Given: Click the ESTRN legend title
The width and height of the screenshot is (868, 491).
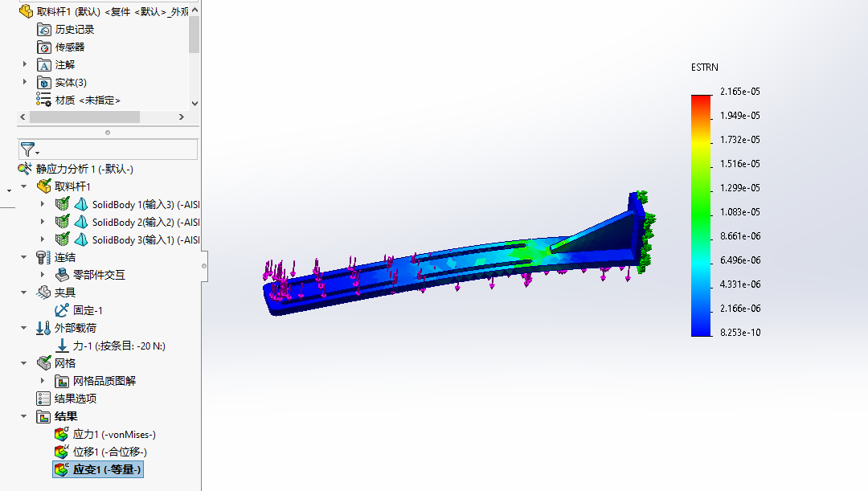Looking at the screenshot, I should 705,67.
